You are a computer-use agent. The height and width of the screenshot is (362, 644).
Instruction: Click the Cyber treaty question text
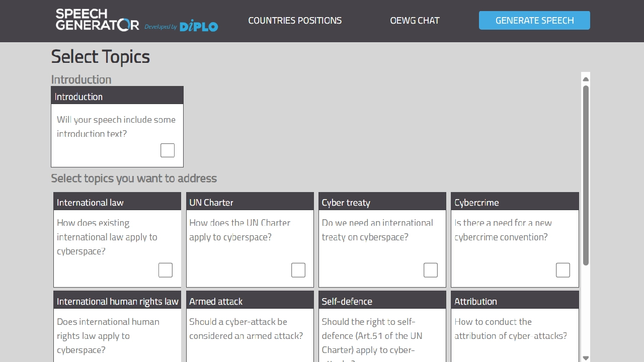[x=377, y=230]
